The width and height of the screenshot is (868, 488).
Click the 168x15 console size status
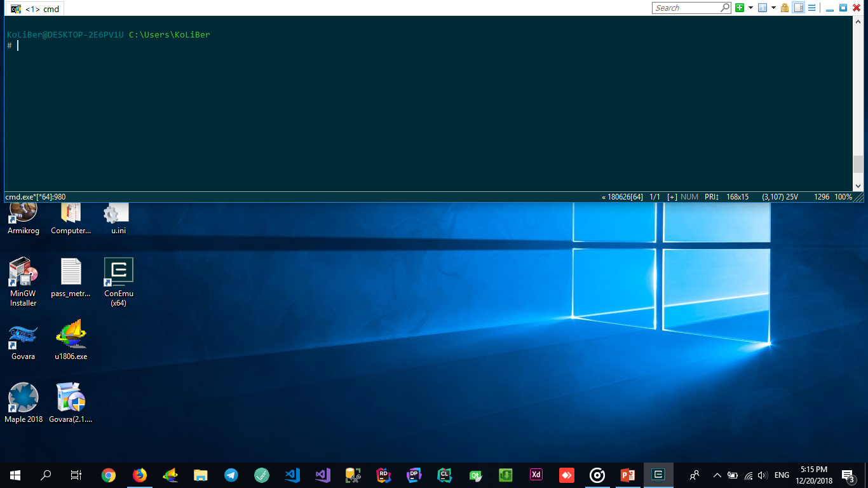tap(738, 197)
